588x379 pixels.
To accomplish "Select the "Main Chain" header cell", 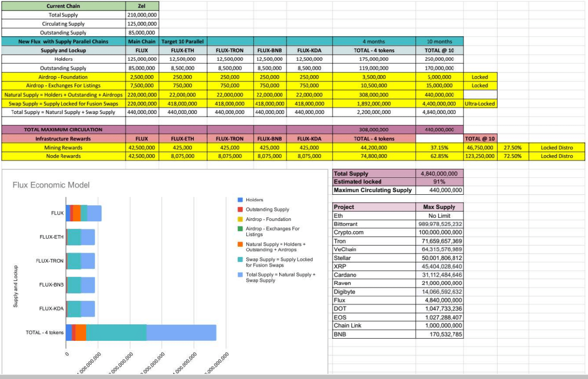I will pos(142,41).
